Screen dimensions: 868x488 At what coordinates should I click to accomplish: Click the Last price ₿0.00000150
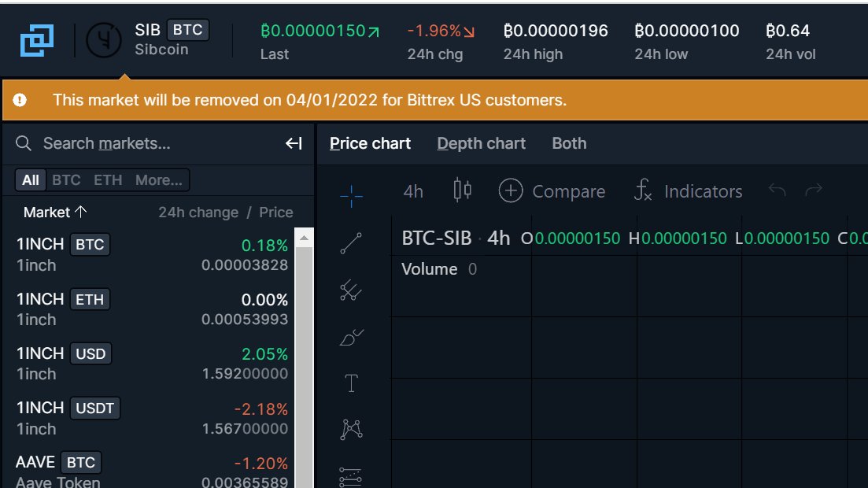pyautogui.click(x=320, y=31)
